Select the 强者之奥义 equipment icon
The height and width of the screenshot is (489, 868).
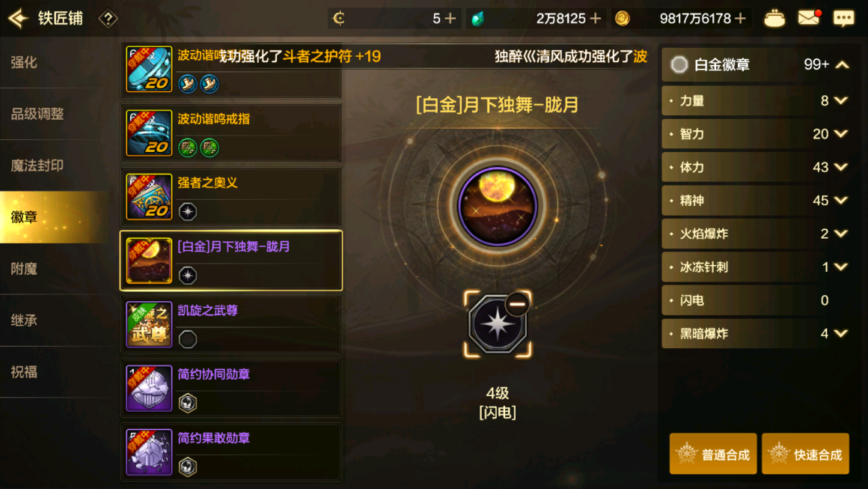tap(149, 197)
